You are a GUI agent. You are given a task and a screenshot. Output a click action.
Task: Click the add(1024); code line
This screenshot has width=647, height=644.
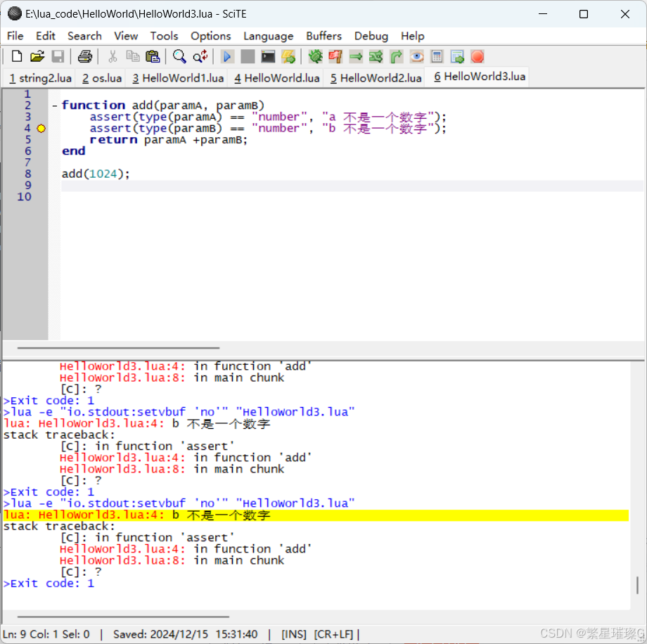96,174
